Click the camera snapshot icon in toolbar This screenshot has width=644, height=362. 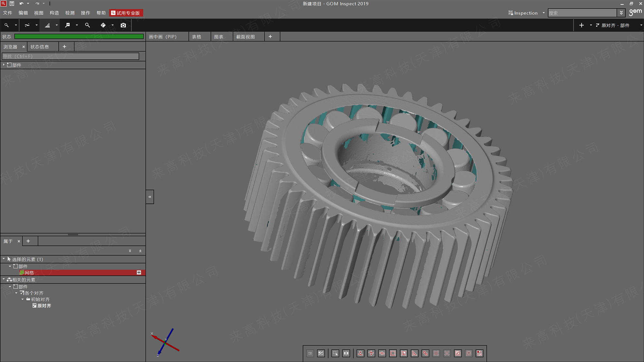[123, 25]
